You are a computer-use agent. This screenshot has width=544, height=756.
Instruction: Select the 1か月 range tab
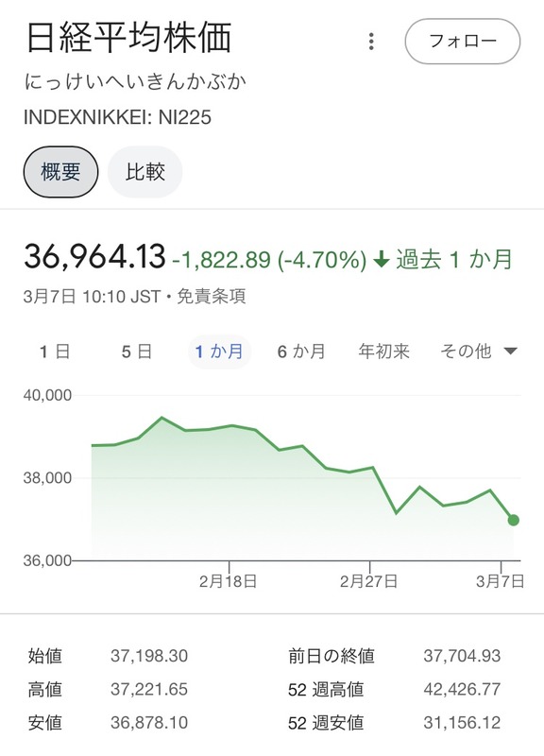pos(219,352)
